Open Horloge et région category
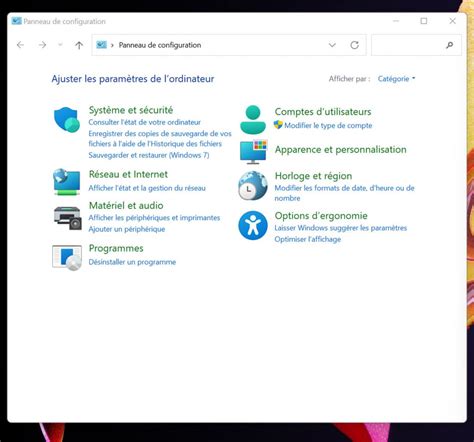The width and height of the screenshot is (474, 442). pos(313,176)
